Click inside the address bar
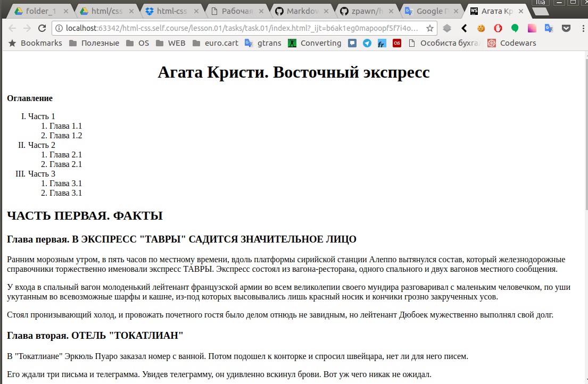The width and height of the screenshot is (588, 384). (x=213, y=28)
